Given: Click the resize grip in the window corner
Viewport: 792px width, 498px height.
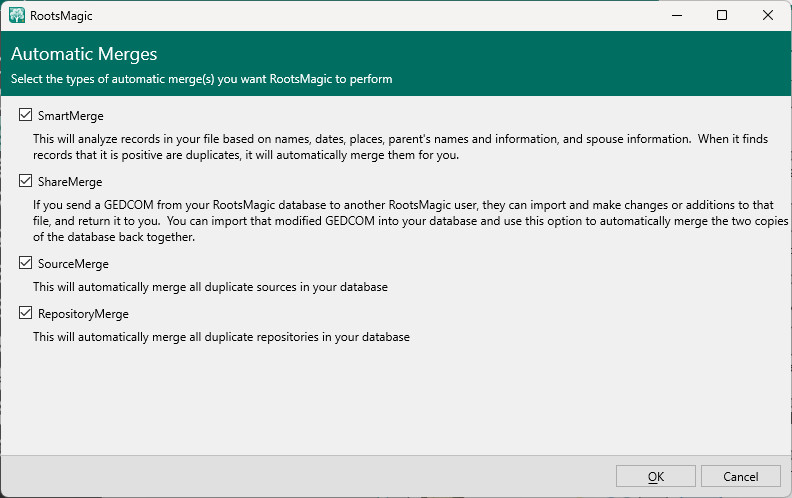Looking at the screenshot, I should click(785, 491).
